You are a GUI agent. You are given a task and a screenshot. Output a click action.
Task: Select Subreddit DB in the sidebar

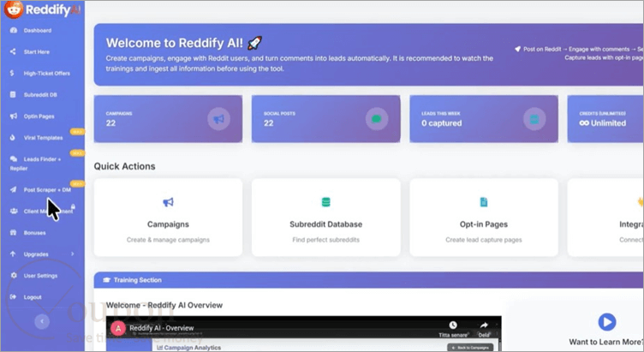pos(42,94)
